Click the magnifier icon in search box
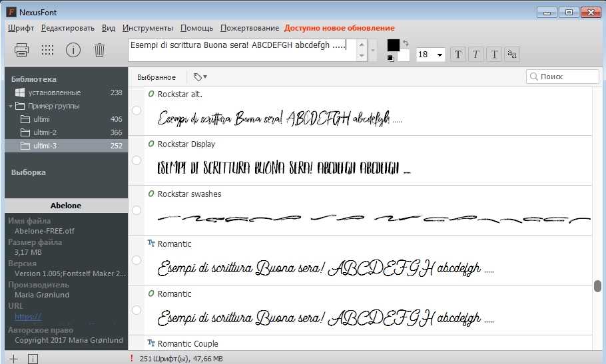Viewport: 606px width, 364px height. point(533,77)
